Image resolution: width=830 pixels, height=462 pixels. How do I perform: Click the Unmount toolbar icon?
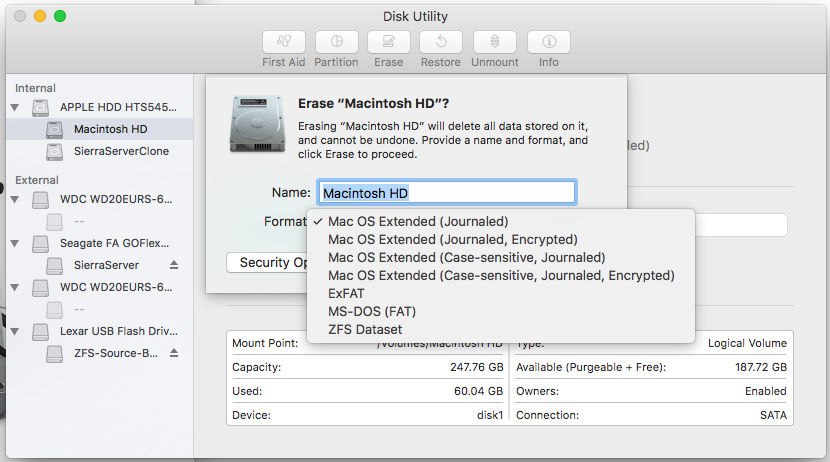pyautogui.click(x=495, y=42)
